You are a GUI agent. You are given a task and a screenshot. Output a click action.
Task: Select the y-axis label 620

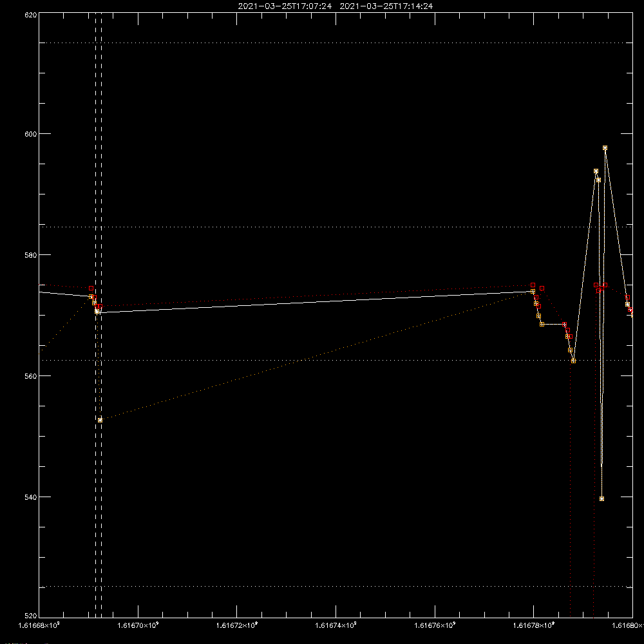click(x=31, y=15)
